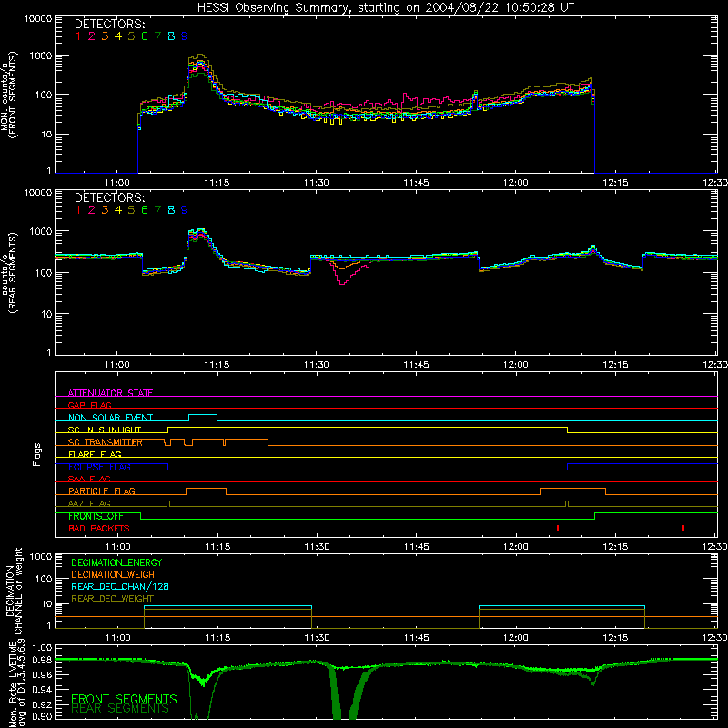Select the PARTICLE_FLAG label
Screen dimensions: 728x728
coord(102,490)
